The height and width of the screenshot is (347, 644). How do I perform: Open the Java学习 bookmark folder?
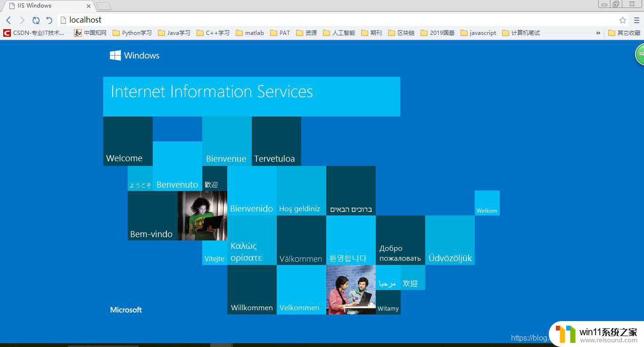(x=174, y=33)
